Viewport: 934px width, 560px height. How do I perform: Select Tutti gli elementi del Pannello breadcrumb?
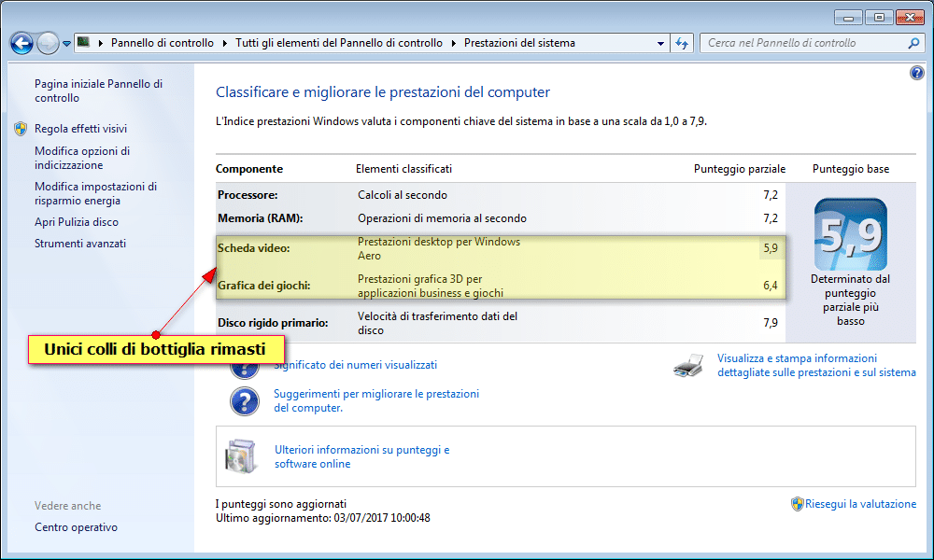pyautogui.click(x=340, y=43)
